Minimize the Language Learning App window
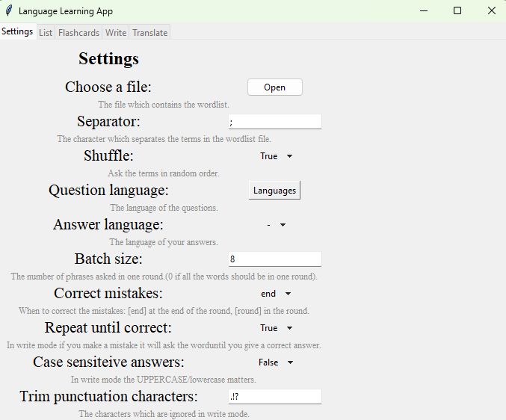This screenshot has height=420, width=506. pos(424,10)
